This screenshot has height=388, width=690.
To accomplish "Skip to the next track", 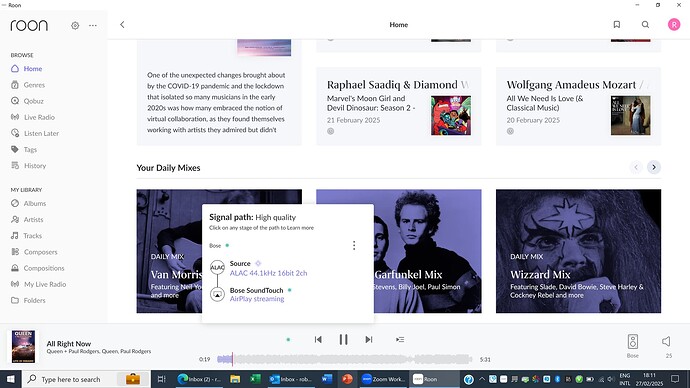I will [369, 339].
